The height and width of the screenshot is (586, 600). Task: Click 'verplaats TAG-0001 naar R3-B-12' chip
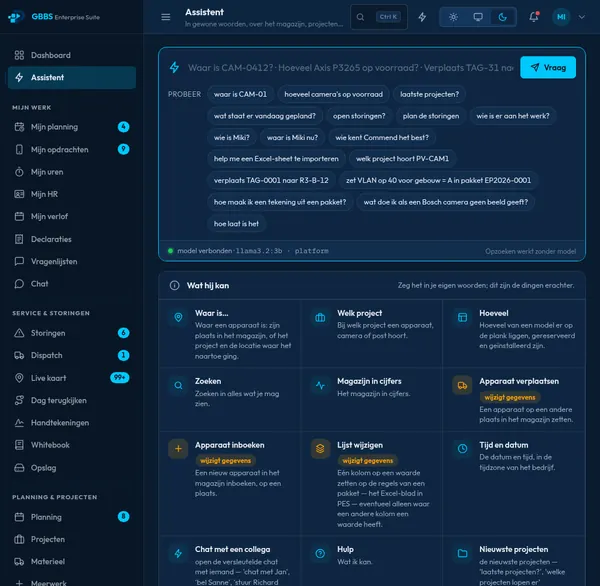click(x=271, y=180)
